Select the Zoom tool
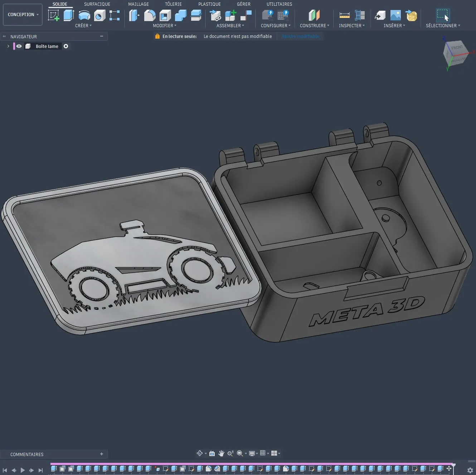Image resolution: width=476 pixels, height=475 pixels. coord(230,453)
